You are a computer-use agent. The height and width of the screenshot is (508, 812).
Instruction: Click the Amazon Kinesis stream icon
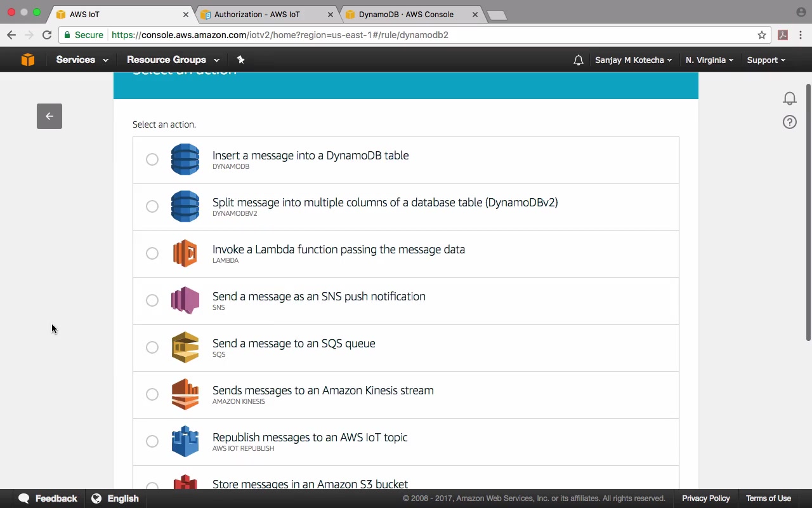185,394
